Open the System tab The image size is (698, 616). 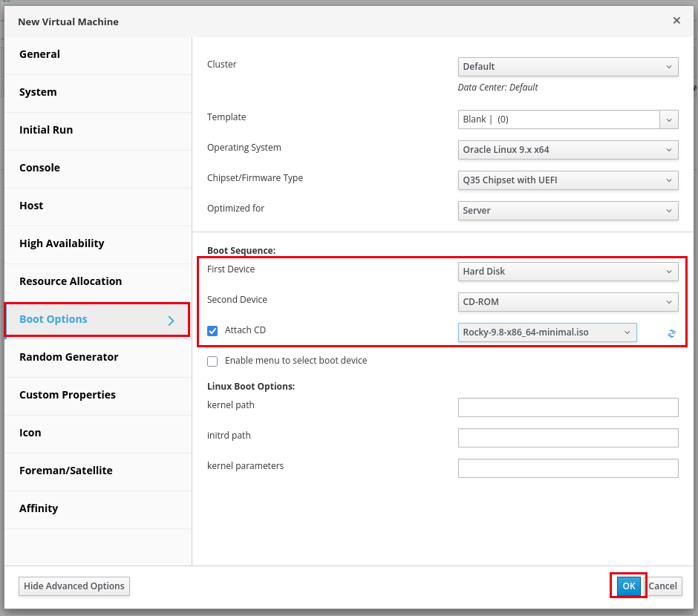[98, 94]
